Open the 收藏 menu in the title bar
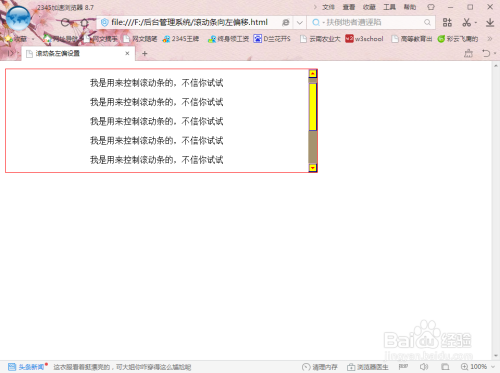The width and height of the screenshot is (500, 373). tap(369, 7)
